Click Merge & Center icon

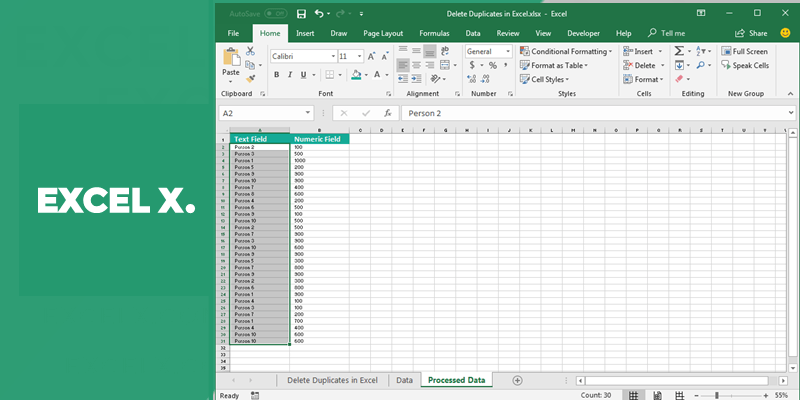pyautogui.click(x=445, y=65)
